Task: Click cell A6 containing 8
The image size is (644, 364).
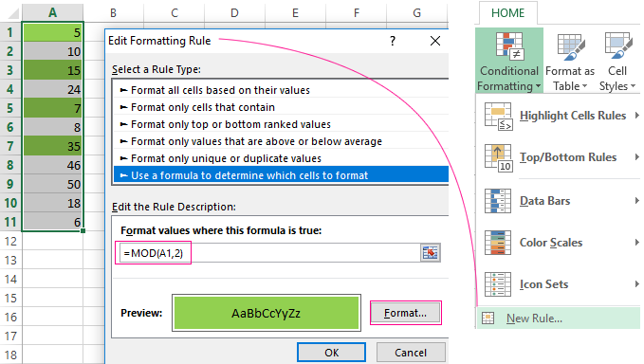Action: pos(52,127)
